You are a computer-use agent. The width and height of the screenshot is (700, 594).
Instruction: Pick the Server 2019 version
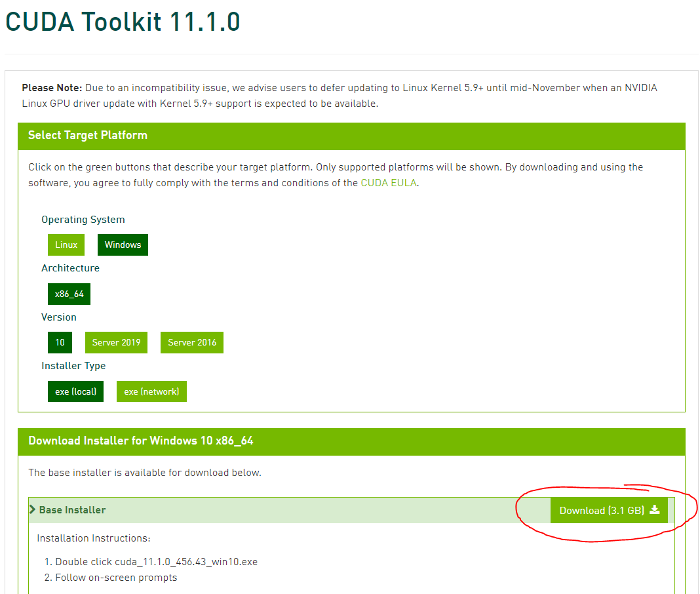(116, 342)
